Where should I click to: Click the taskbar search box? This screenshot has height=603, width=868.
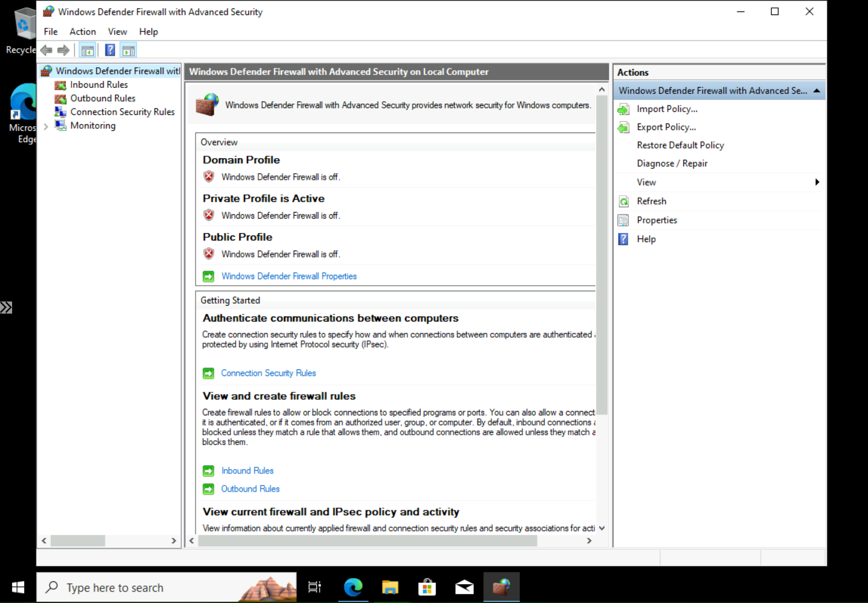(166, 587)
